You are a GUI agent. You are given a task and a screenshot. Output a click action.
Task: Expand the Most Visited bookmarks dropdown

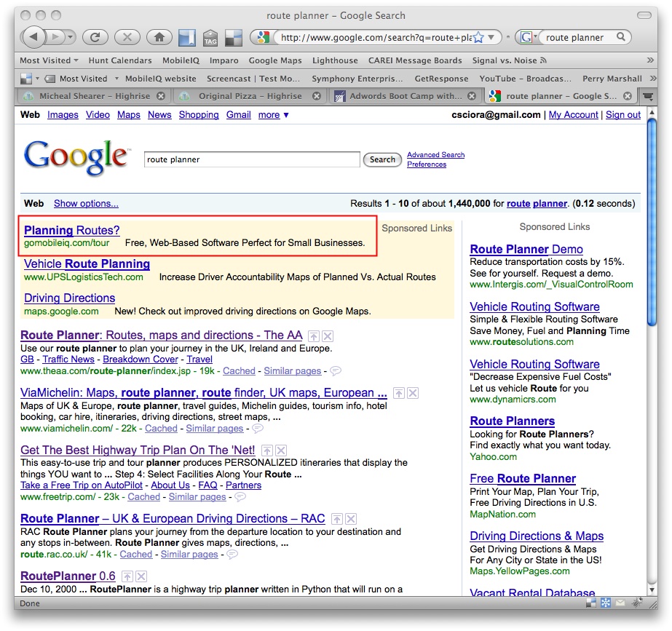[45, 60]
